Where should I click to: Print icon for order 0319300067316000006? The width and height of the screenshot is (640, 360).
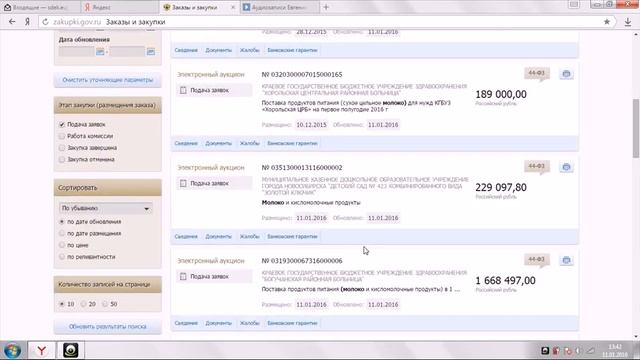[x=566, y=260]
